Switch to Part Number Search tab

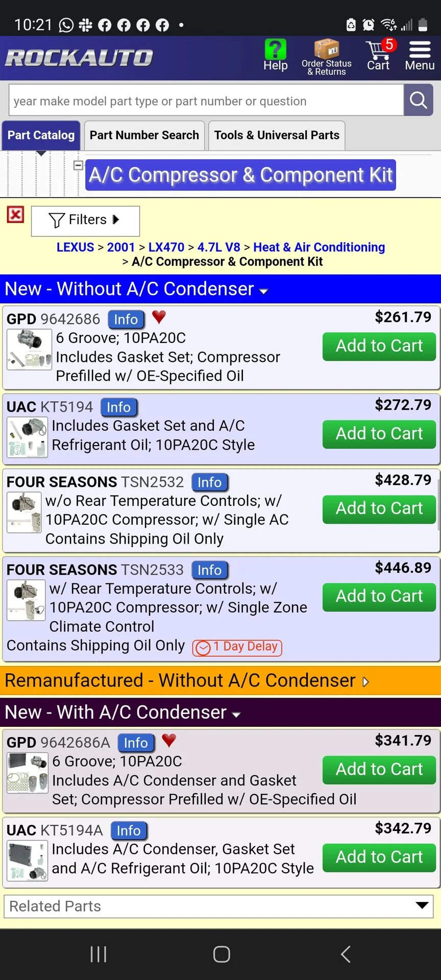tap(144, 135)
